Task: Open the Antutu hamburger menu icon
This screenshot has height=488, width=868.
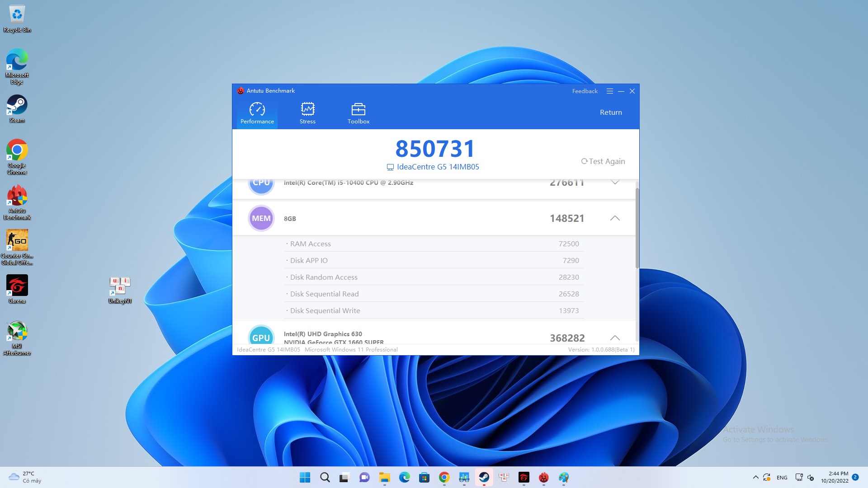Action: pos(609,91)
